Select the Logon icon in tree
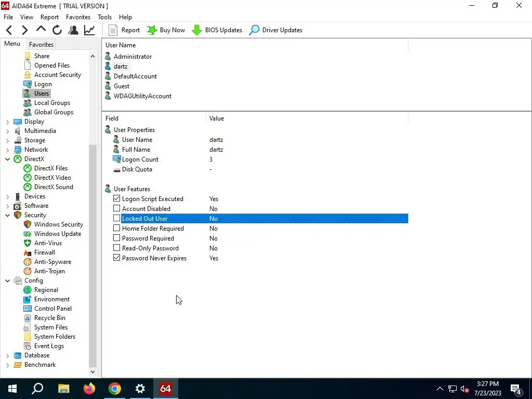 pos(28,84)
